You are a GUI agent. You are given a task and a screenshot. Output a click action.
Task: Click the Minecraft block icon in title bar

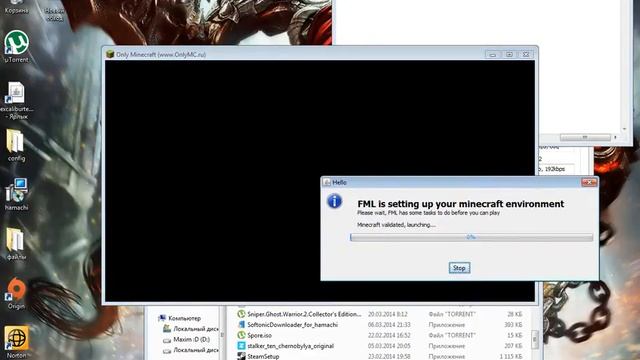pyautogui.click(x=110, y=54)
